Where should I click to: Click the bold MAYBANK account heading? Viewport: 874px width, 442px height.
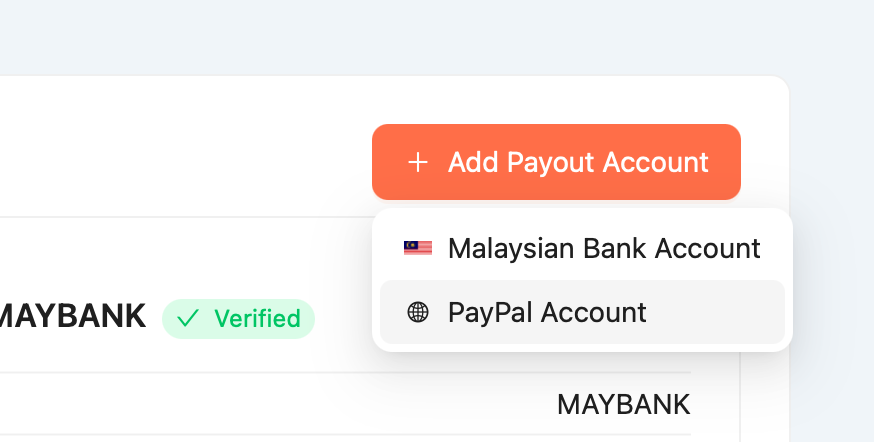pos(72,318)
